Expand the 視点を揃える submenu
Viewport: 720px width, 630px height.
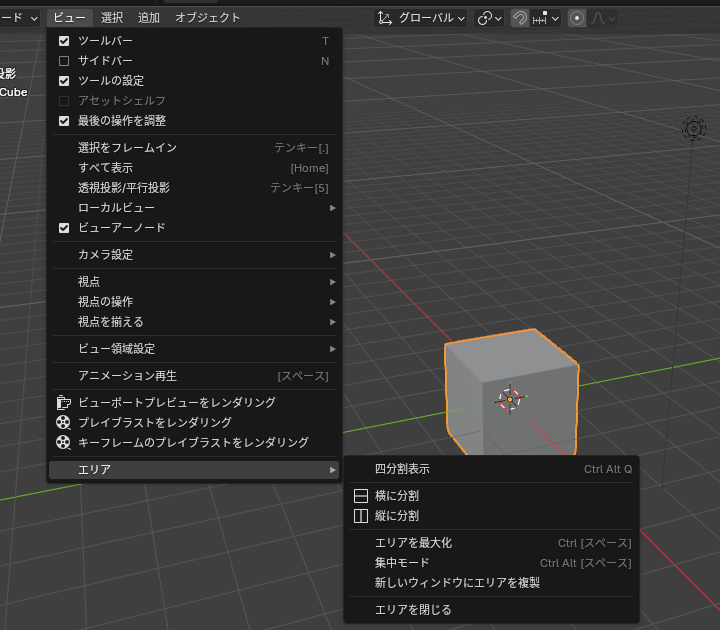194,322
